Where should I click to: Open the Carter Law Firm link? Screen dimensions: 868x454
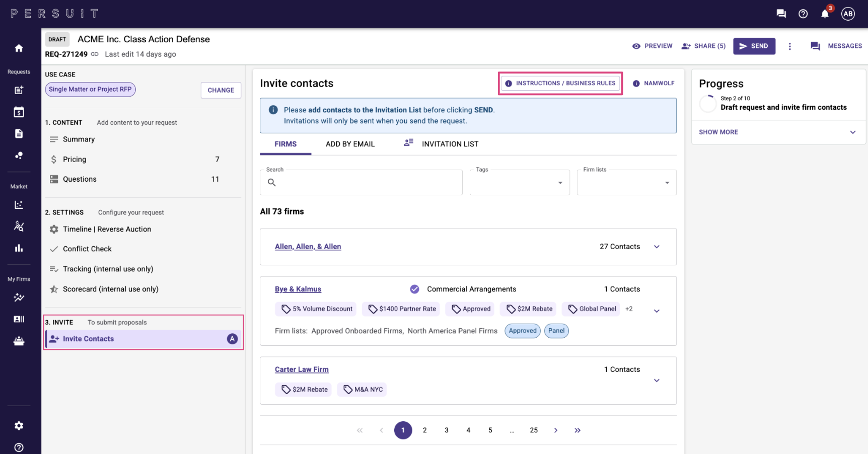click(x=302, y=369)
